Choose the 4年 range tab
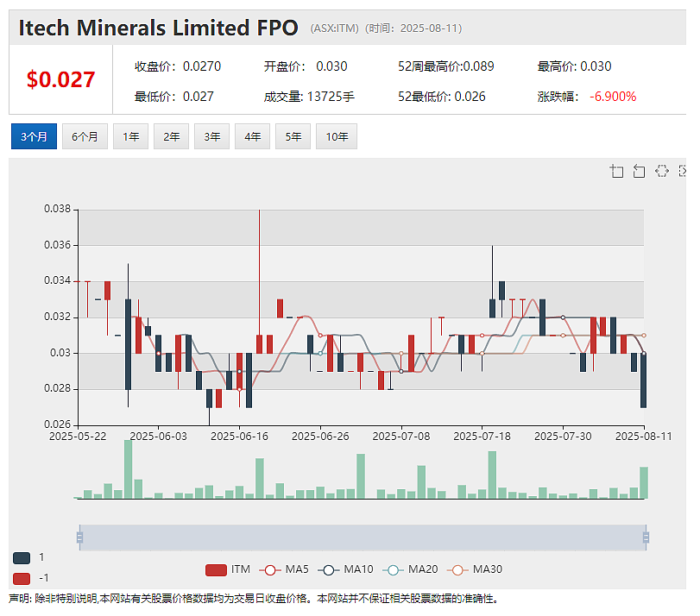 coord(253,136)
